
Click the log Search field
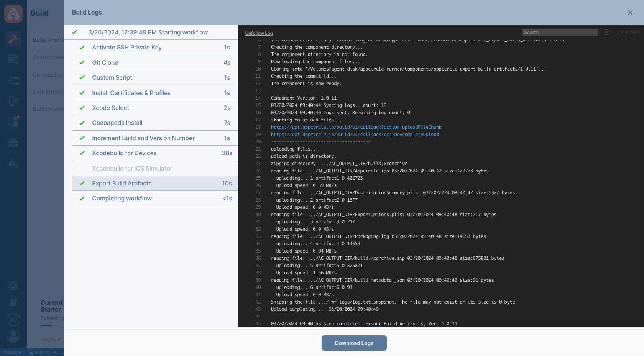560,33
